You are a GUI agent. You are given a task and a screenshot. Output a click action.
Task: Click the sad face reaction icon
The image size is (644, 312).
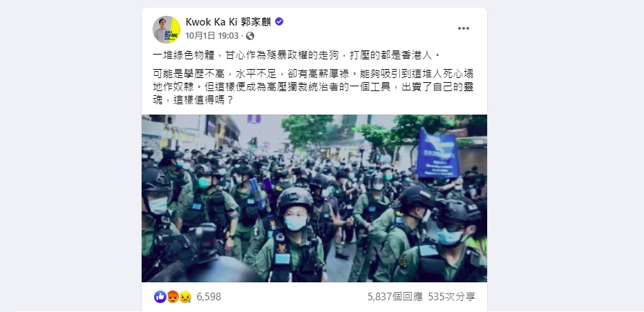click(x=185, y=296)
